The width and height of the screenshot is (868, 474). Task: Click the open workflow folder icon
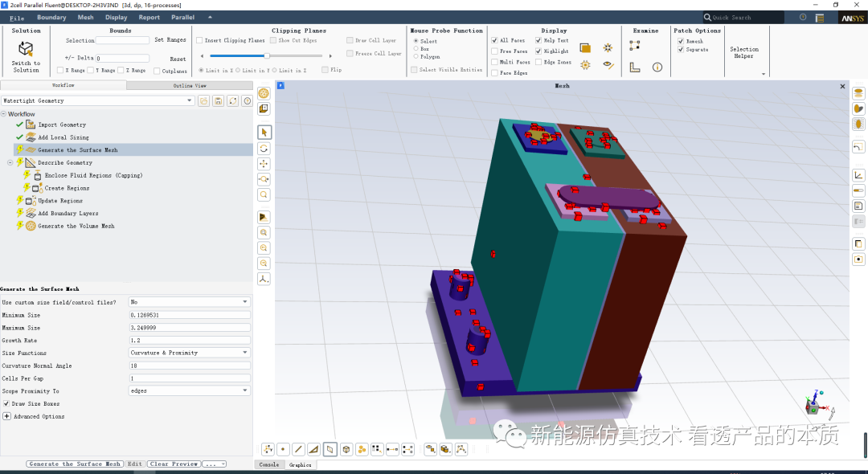pyautogui.click(x=204, y=101)
